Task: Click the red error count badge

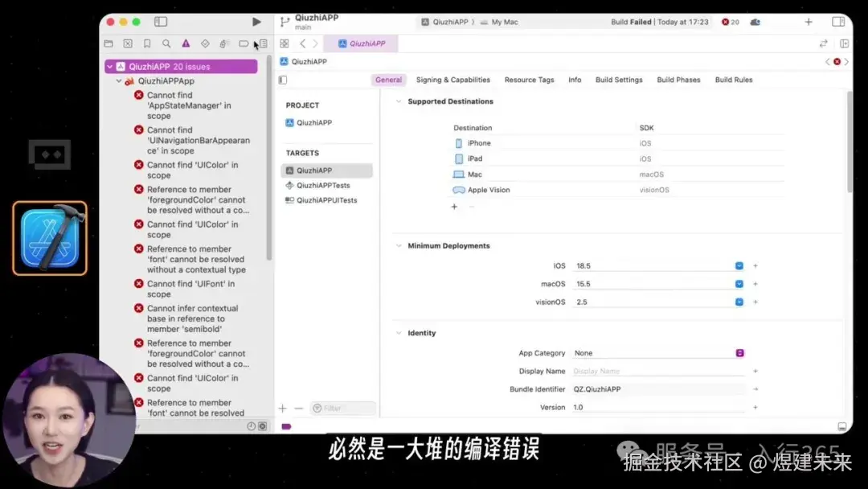Action: 730,23
